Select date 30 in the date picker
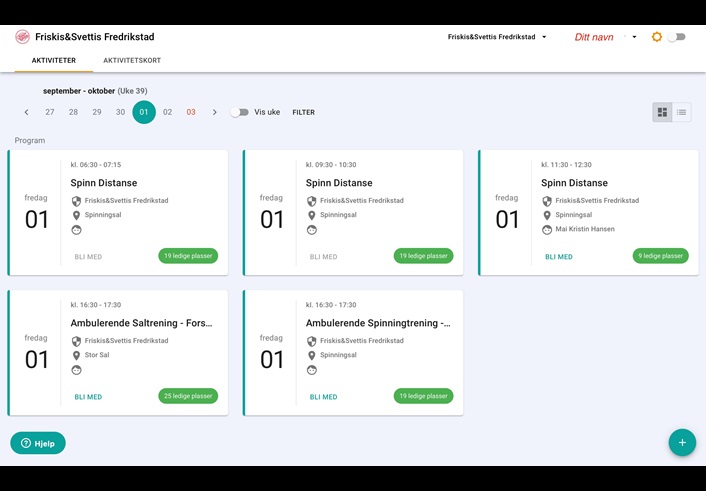This screenshot has height=491, width=706. pyautogui.click(x=120, y=112)
